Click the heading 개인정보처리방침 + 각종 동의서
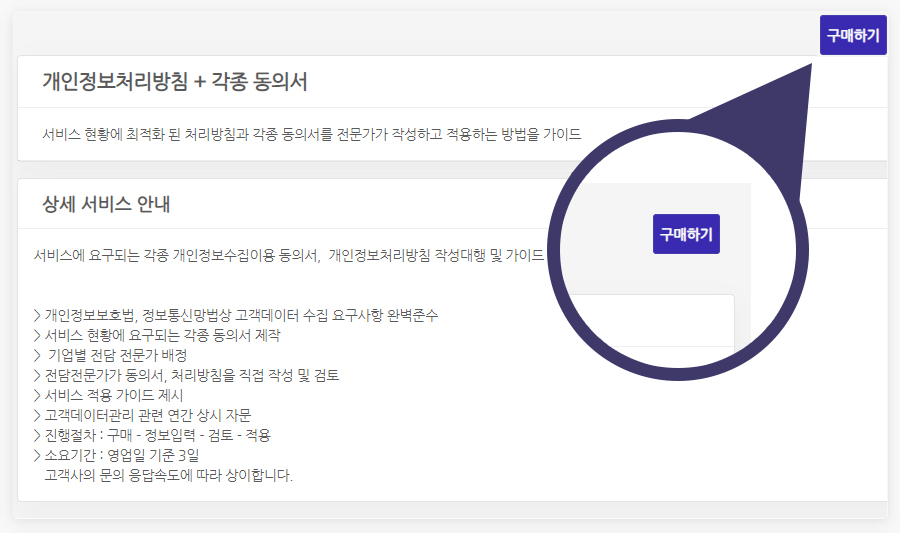The image size is (900, 533). click(x=175, y=81)
